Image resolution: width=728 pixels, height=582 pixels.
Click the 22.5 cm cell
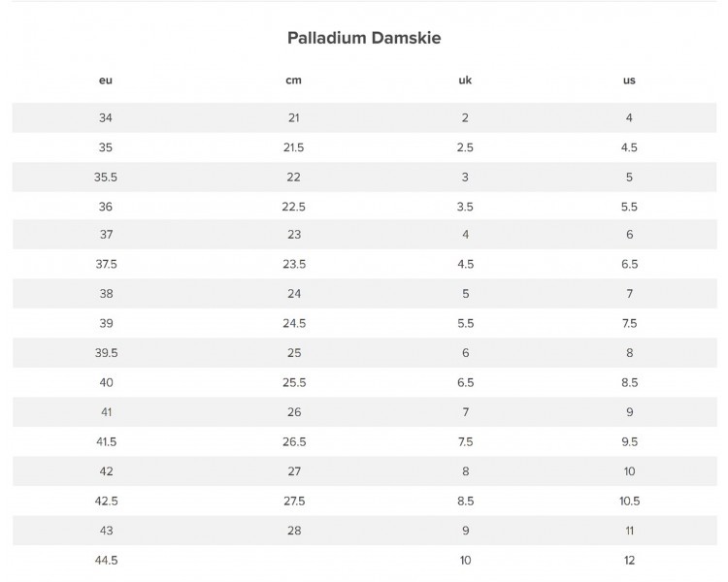click(293, 207)
